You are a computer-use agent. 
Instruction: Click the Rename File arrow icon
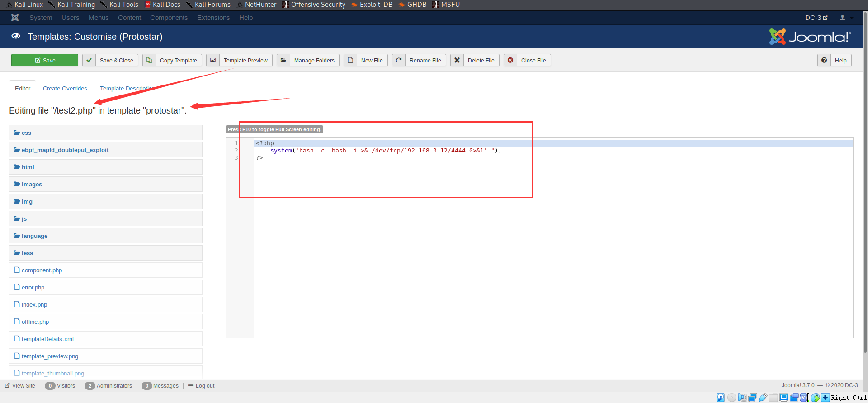[x=399, y=60]
